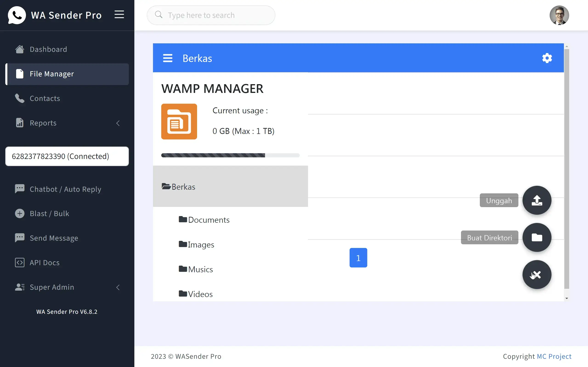Click the WA Sender Pro phone logo
This screenshot has height=367, width=588.
(17, 15)
